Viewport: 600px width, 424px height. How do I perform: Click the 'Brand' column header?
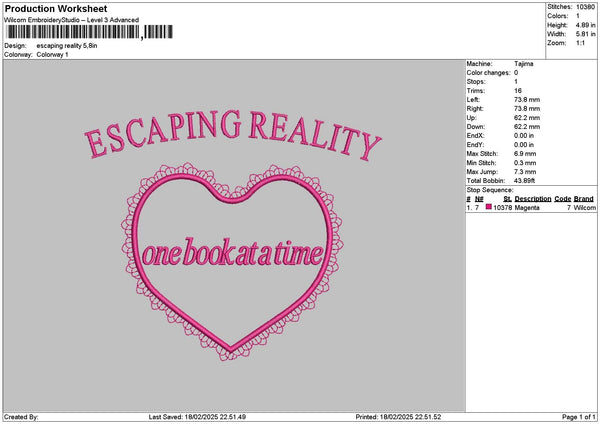pos(585,199)
